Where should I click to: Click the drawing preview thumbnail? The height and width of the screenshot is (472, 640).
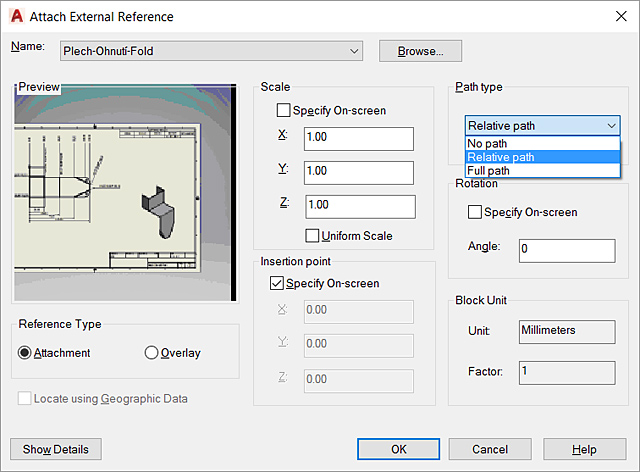125,193
